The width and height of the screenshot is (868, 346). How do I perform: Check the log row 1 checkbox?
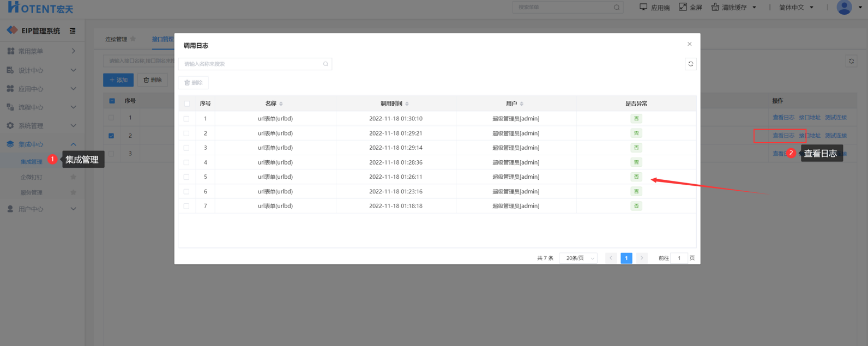point(186,119)
